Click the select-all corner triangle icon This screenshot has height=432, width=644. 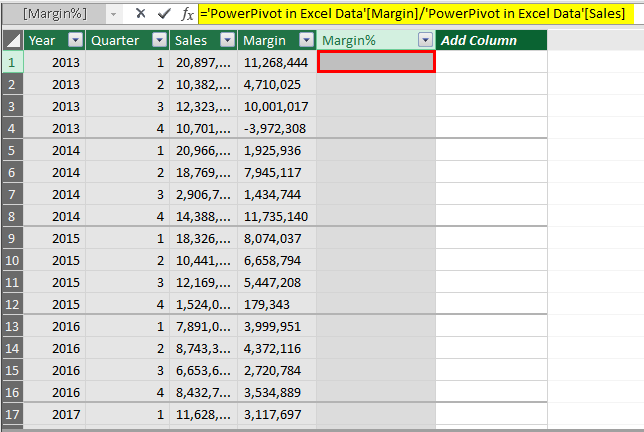11,40
